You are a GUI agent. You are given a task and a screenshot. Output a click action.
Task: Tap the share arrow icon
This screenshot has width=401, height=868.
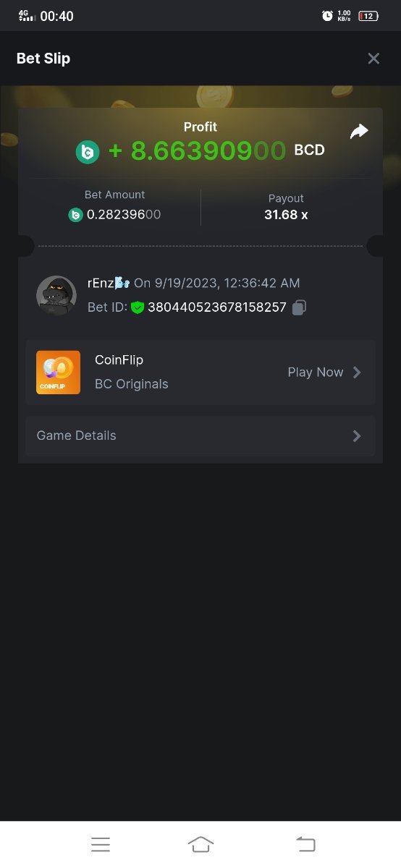pos(359,132)
